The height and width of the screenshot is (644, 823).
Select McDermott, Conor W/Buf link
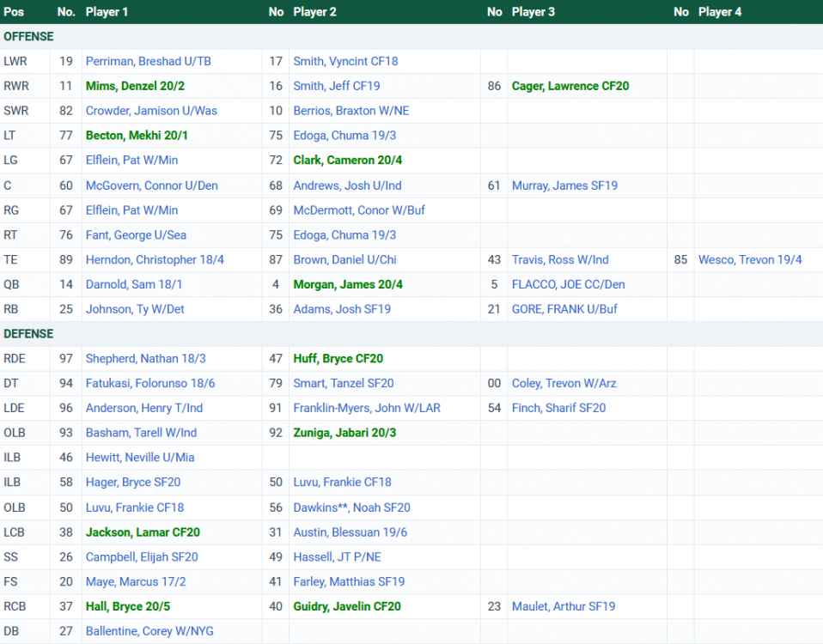tap(359, 210)
